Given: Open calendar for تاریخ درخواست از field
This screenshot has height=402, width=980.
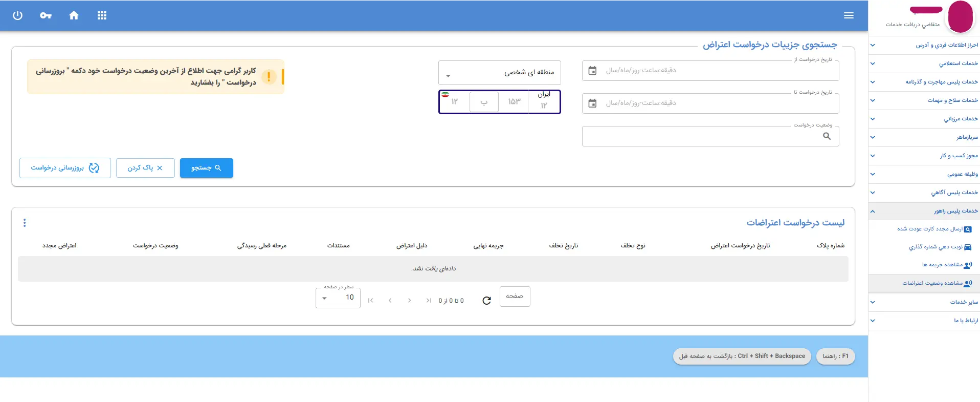Looking at the screenshot, I should [x=592, y=71].
